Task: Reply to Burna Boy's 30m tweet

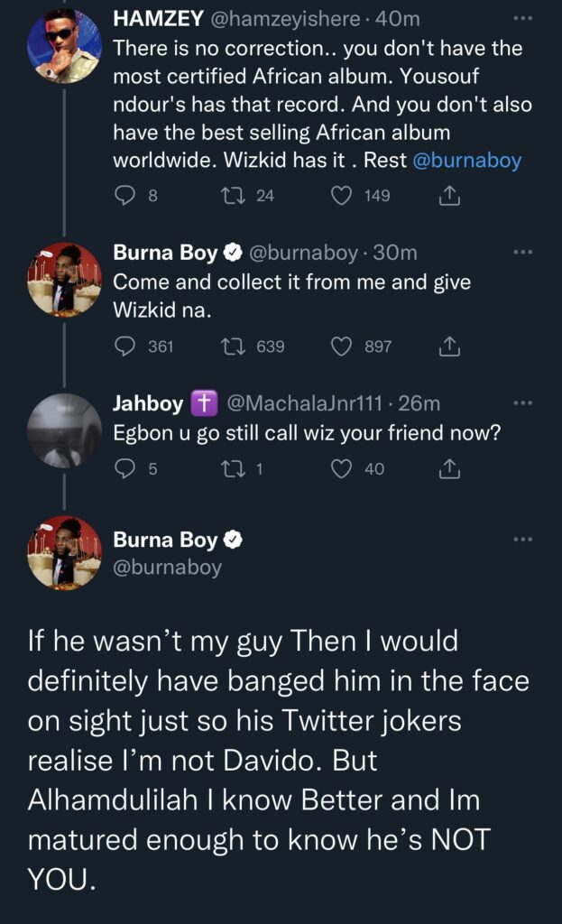Action: point(125,346)
